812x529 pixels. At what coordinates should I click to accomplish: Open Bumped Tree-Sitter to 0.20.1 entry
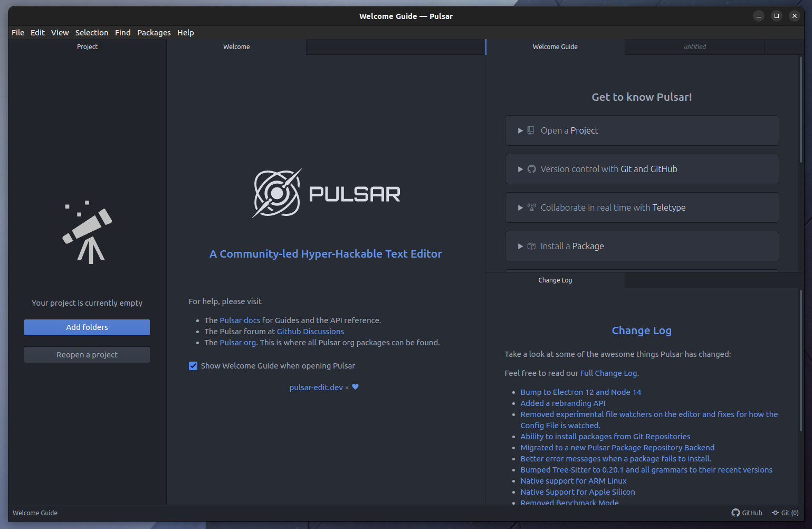point(646,470)
